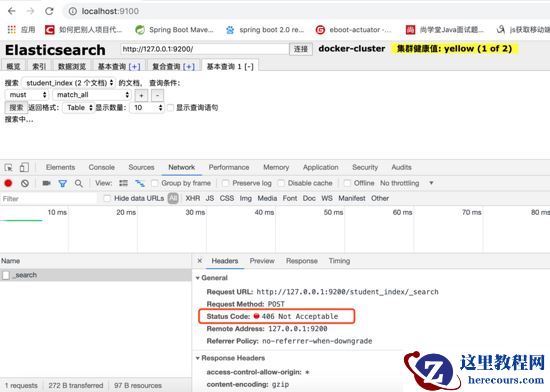This screenshot has height=392, width=550.
Task: Clear the network log icon
Action: click(25, 183)
